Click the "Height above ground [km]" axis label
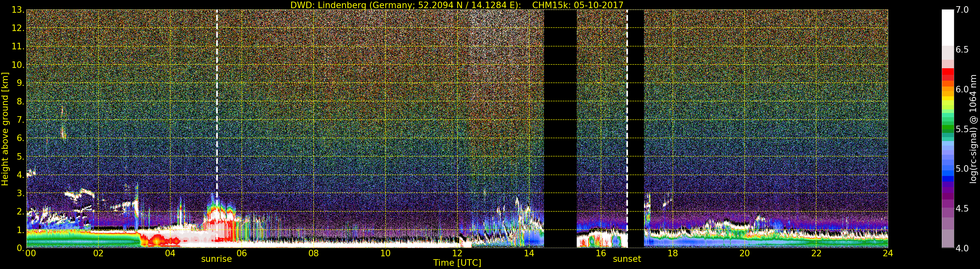Viewport: 980px width, 269px height. (x=5, y=129)
